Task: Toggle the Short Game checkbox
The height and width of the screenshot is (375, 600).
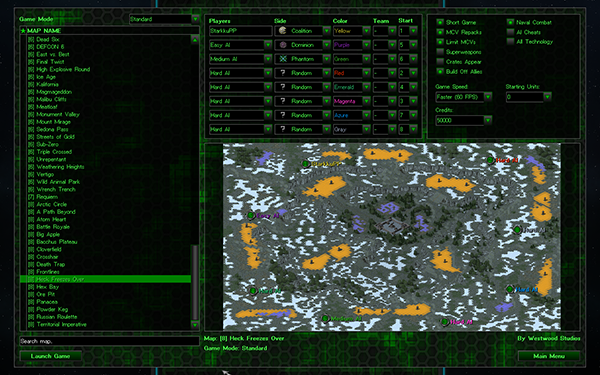Action: pos(440,22)
